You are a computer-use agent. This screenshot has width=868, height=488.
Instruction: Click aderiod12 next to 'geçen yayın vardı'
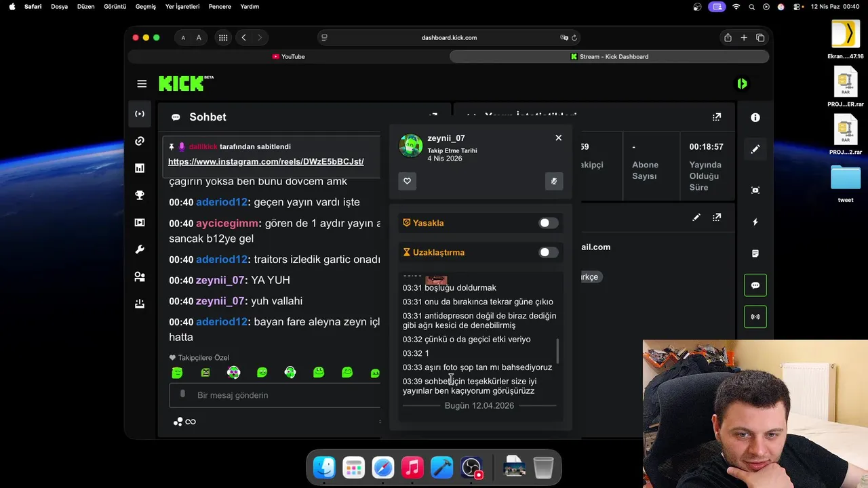click(222, 202)
